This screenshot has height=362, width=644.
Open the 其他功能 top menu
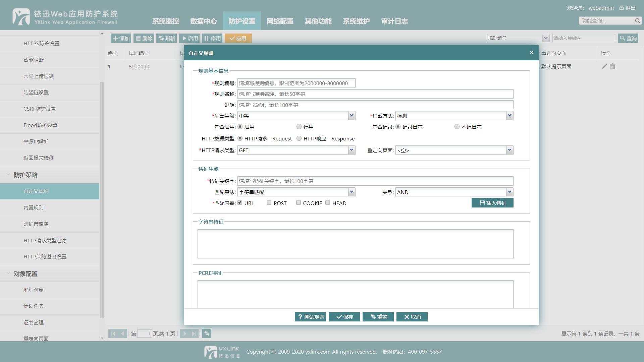point(318,21)
